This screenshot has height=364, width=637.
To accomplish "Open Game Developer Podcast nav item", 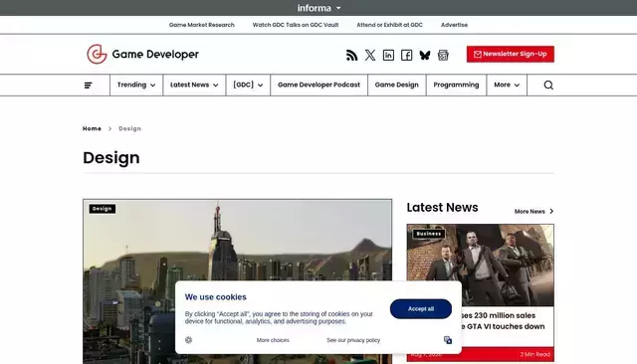I will pos(318,85).
